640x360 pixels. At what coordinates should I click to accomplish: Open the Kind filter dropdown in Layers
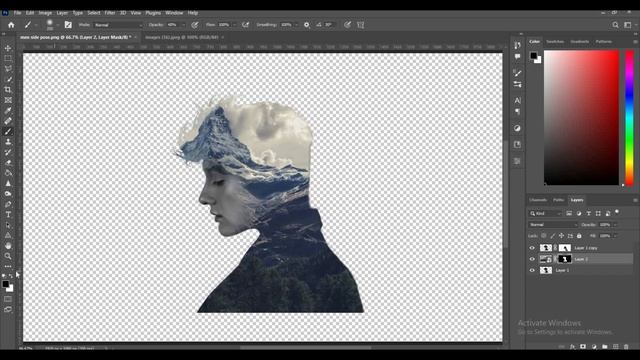click(x=546, y=213)
